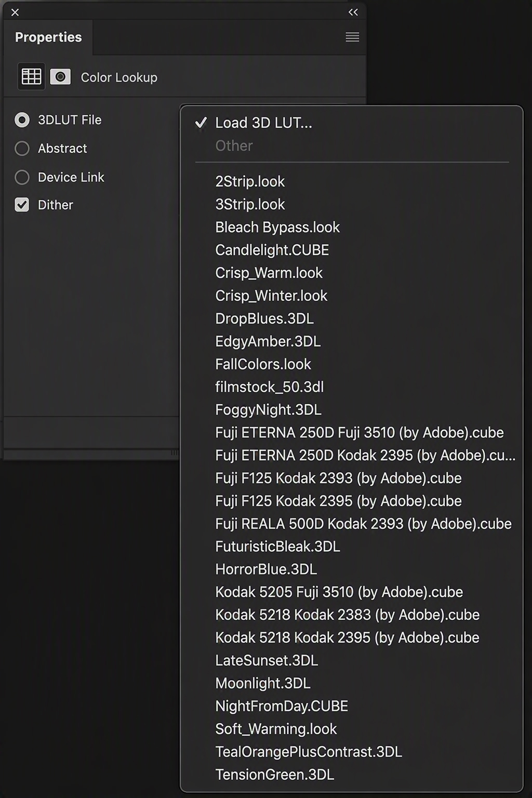Select Fuji ETERNA 250D Fuji 3510 cube
Viewport: 532px width, 798px height.
click(352, 433)
